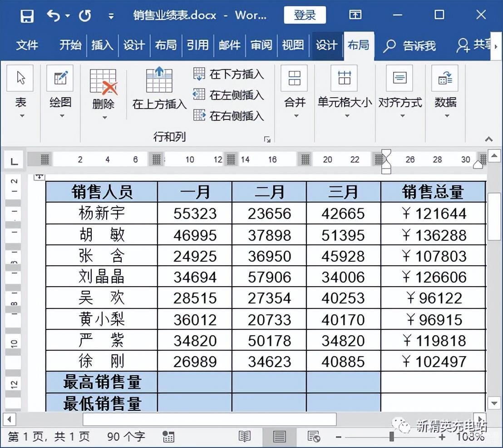The height and width of the screenshot is (448, 503).
Task: Expand the 合并 merge group
Action: coord(295,92)
